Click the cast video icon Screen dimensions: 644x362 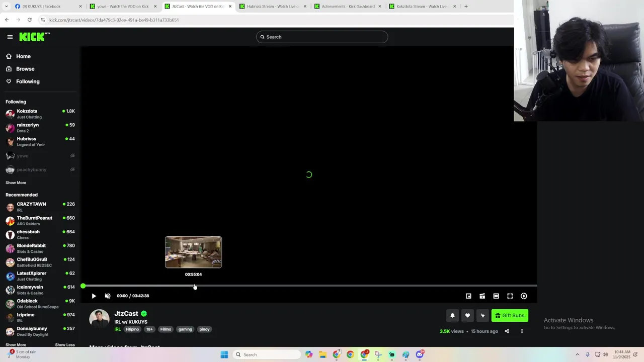(482, 296)
